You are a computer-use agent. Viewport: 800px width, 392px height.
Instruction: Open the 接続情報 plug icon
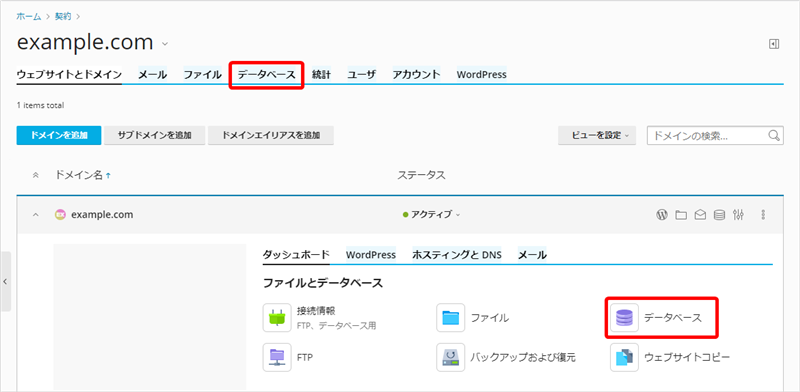pyautogui.click(x=277, y=317)
